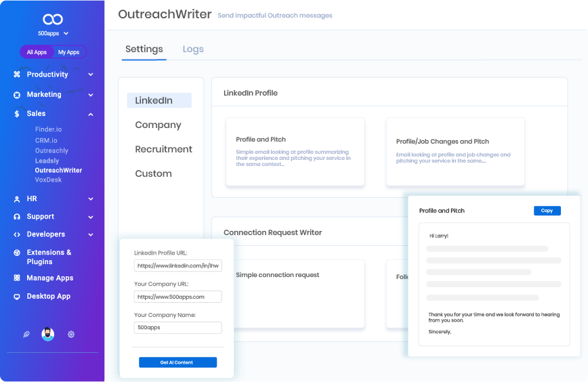Expand the Productivity menu chevron
The width and height of the screenshot is (588, 382).
click(91, 75)
